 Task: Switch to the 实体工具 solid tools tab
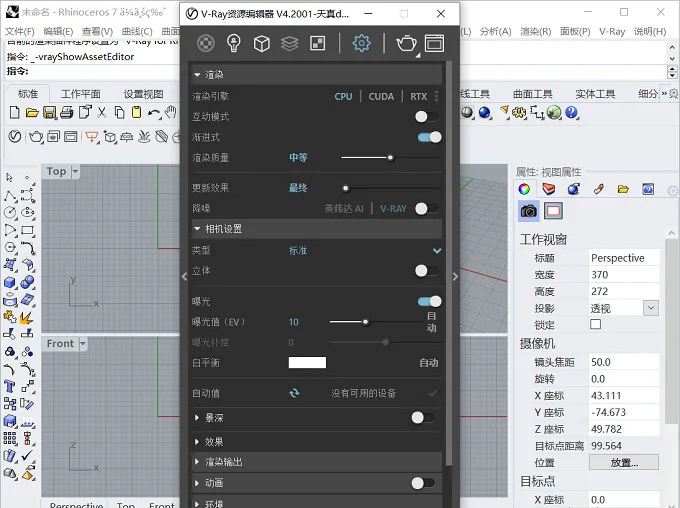pos(595,94)
